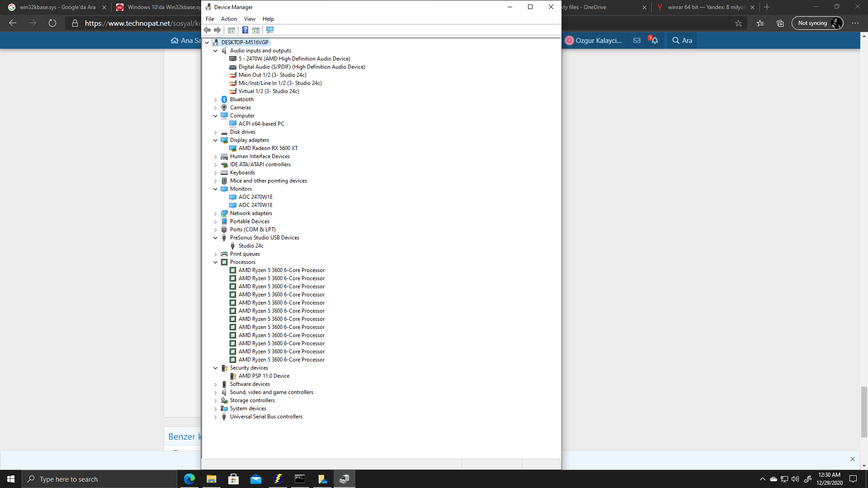Click the Not syncing profile button
Image resolution: width=868 pixels, height=488 pixels.
point(817,23)
